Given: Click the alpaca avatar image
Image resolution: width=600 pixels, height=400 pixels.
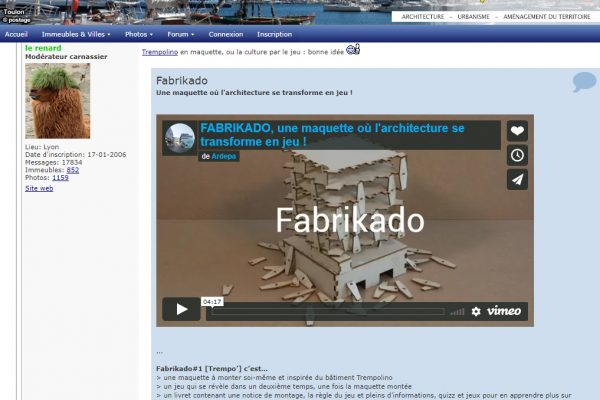Looking at the screenshot, I should point(58,101).
